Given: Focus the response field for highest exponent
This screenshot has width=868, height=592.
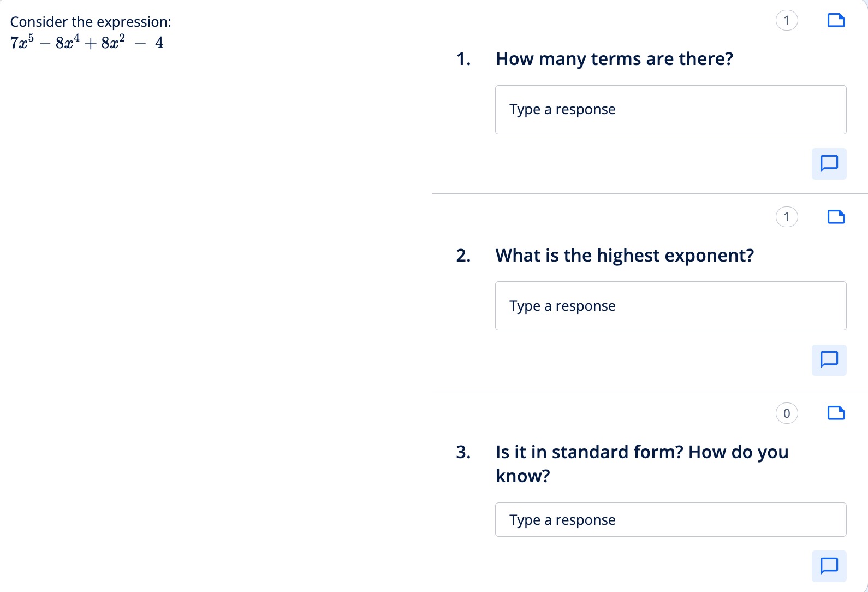Looking at the screenshot, I should point(670,306).
